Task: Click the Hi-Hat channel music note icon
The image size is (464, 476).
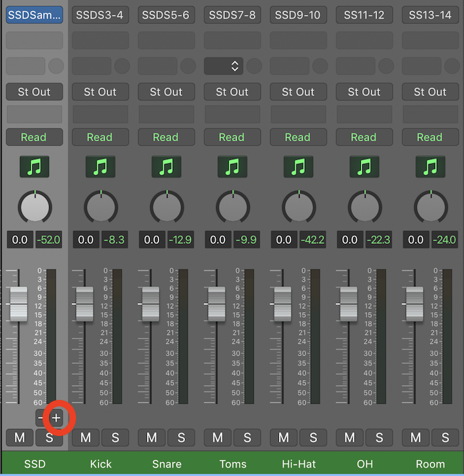Action: pos(298,166)
